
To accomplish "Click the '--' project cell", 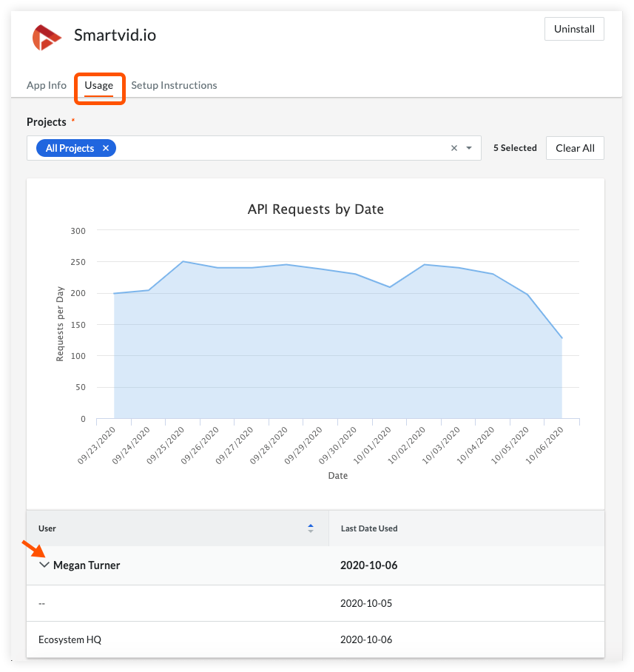I will pos(41,603).
